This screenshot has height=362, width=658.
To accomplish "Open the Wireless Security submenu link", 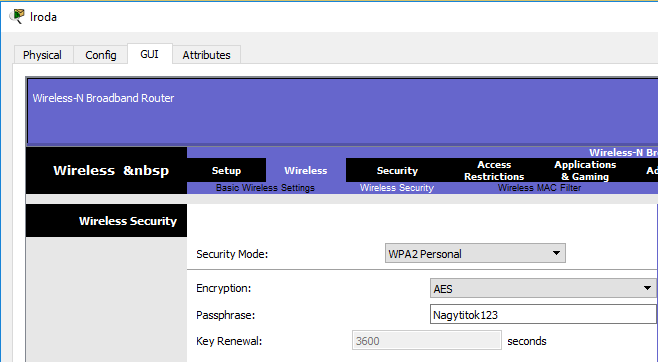I will pyautogui.click(x=397, y=188).
